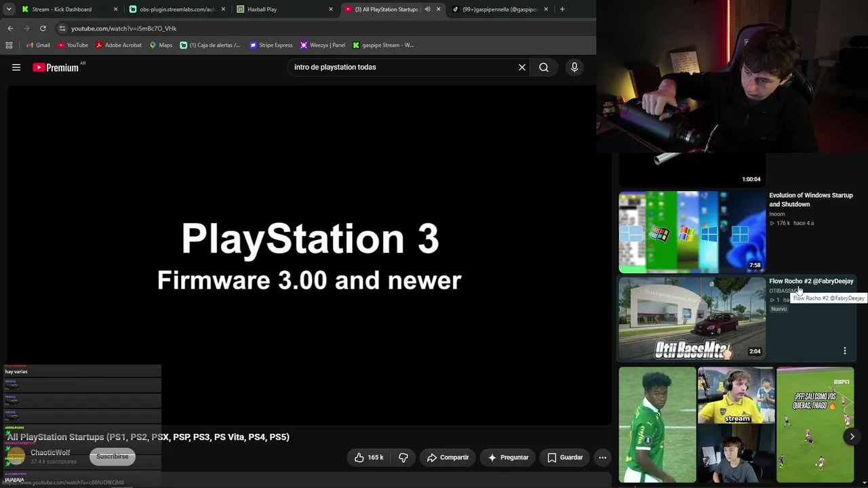
Task: Open 'Flow Rocho #2 @FabryDeejay' video title
Action: pyautogui.click(x=811, y=281)
